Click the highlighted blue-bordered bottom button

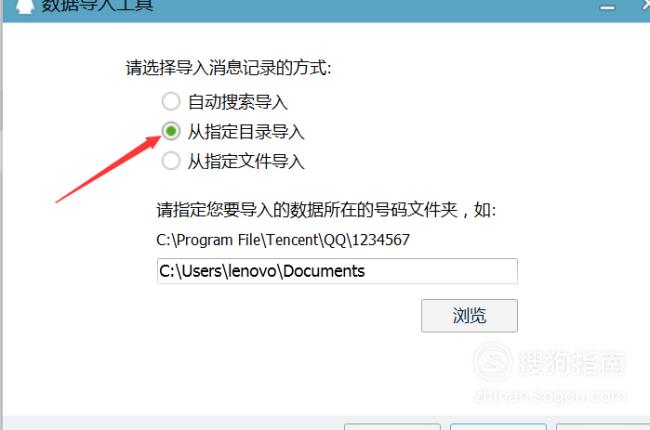(x=498, y=427)
